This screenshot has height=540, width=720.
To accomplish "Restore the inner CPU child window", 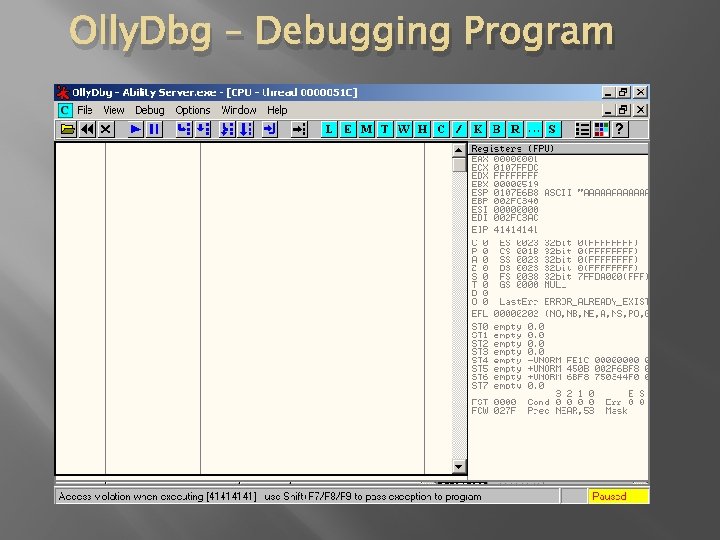I will 623,110.
